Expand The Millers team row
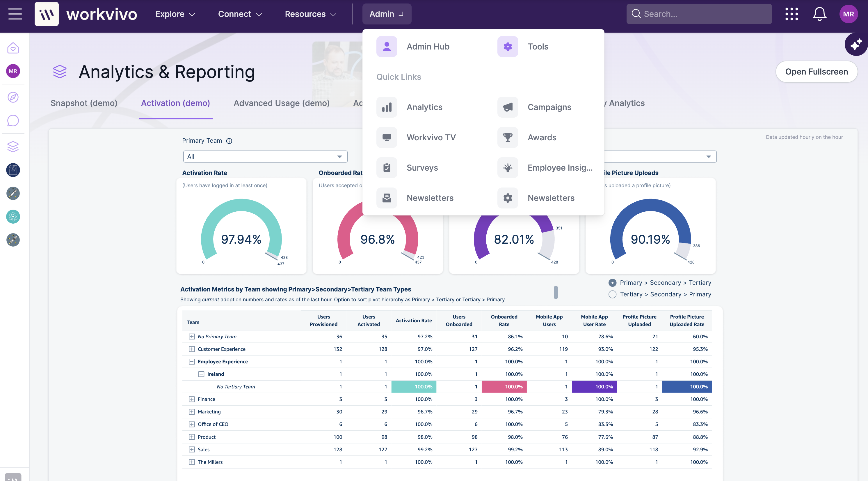The height and width of the screenshot is (481, 868). pos(192,462)
